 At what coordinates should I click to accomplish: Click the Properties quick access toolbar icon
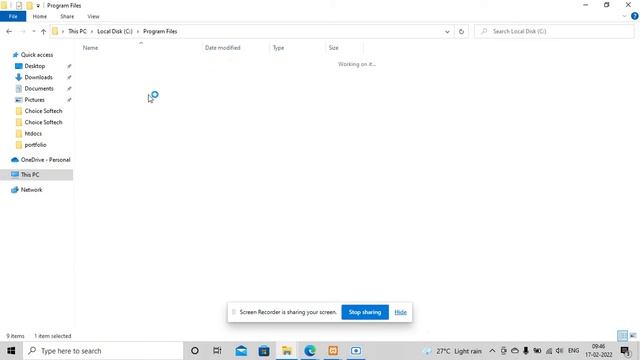click(x=19, y=6)
